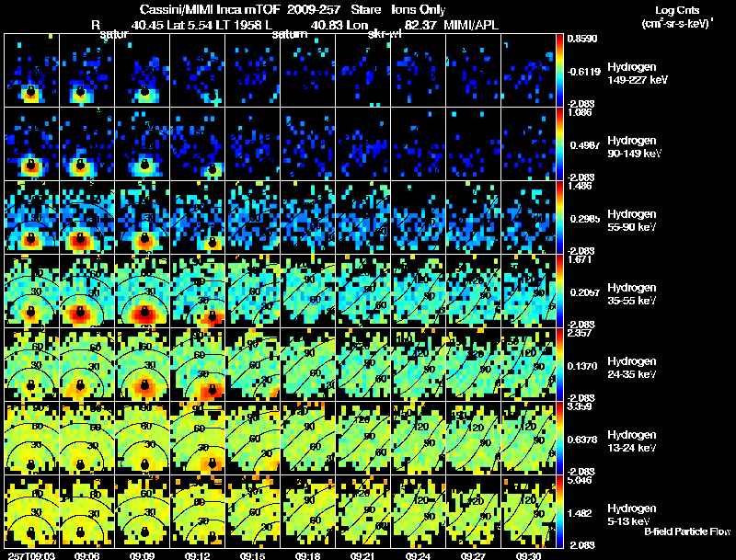Viewport: 736px width, 560px height.
Task: Select the 'Hydrogen 5-13 keV' row label
Action: click(632, 515)
